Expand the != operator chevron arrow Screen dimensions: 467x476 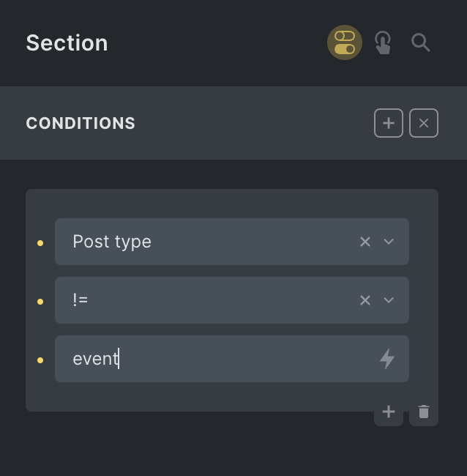coord(389,300)
